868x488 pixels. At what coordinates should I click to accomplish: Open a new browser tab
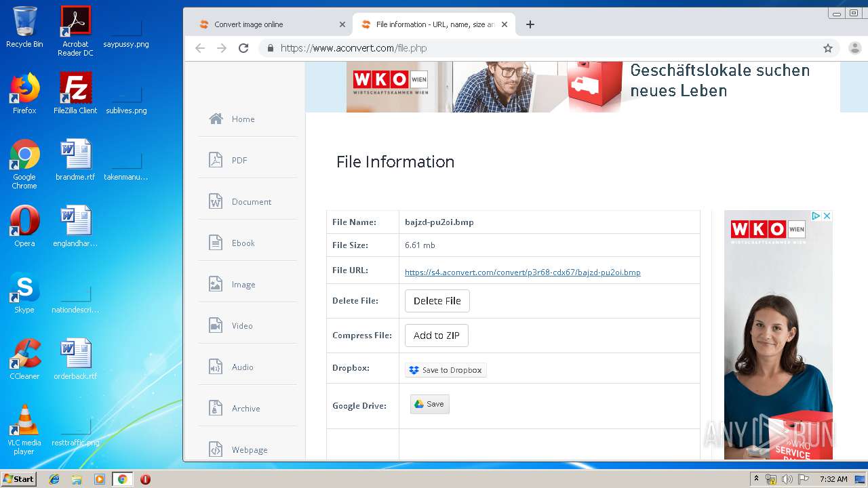(x=530, y=24)
